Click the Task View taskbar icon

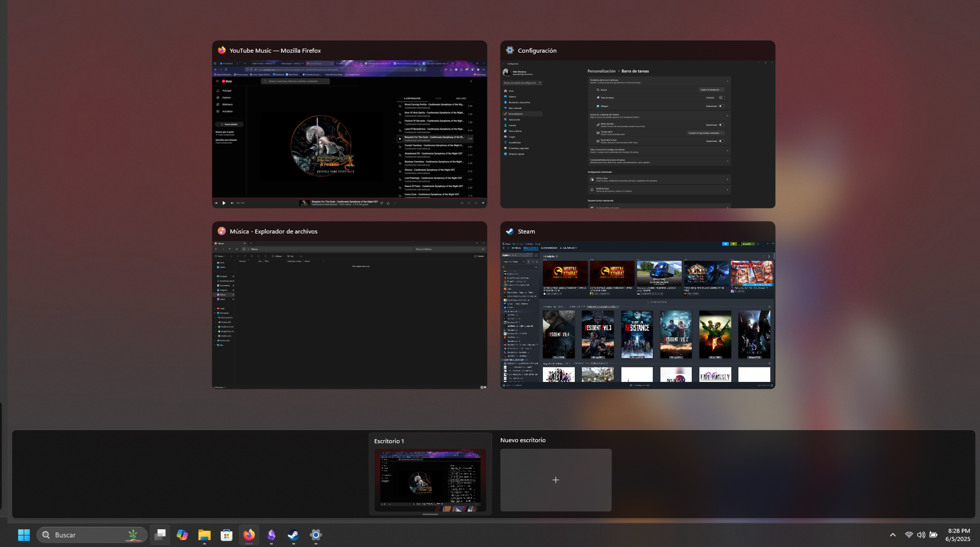[x=160, y=535]
